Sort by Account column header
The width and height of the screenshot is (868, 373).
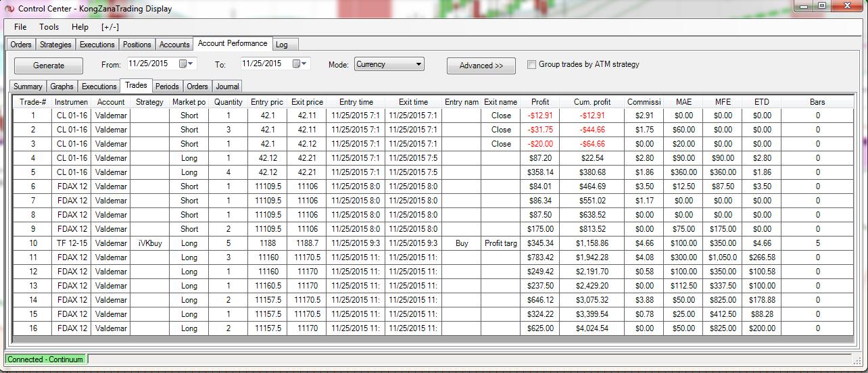(x=111, y=102)
